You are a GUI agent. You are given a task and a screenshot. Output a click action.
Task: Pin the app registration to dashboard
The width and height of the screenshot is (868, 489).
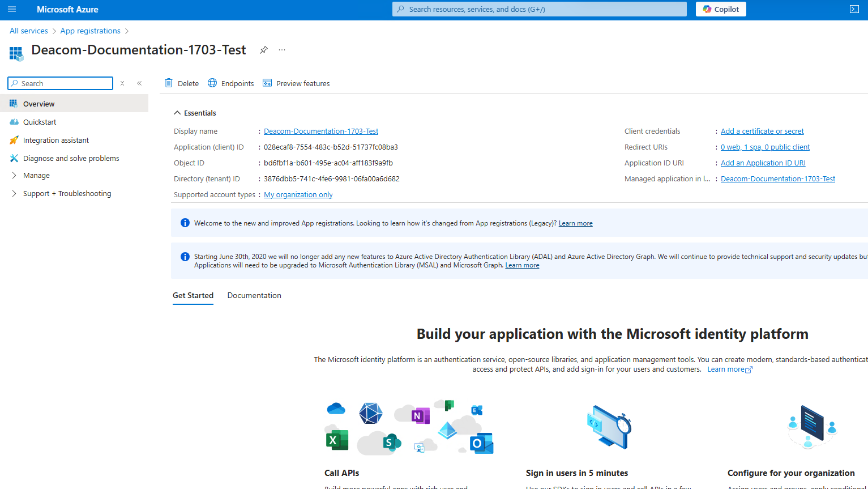click(264, 50)
